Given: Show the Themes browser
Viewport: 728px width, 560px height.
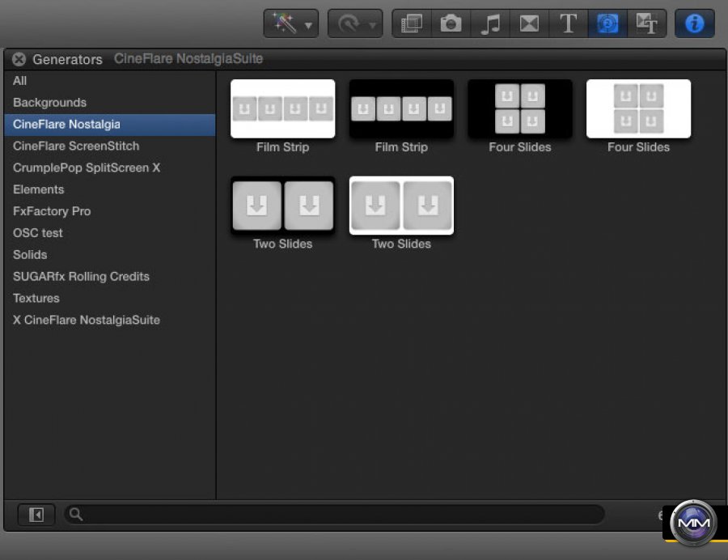Looking at the screenshot, I should 647,24.
